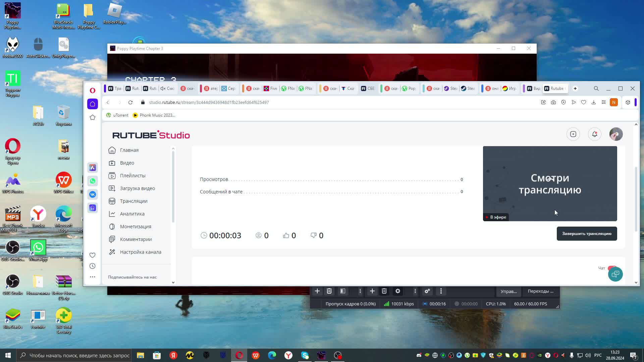Open the OBS scenes three-dots menu
644x362 pixels.
[x=360, y=291]
